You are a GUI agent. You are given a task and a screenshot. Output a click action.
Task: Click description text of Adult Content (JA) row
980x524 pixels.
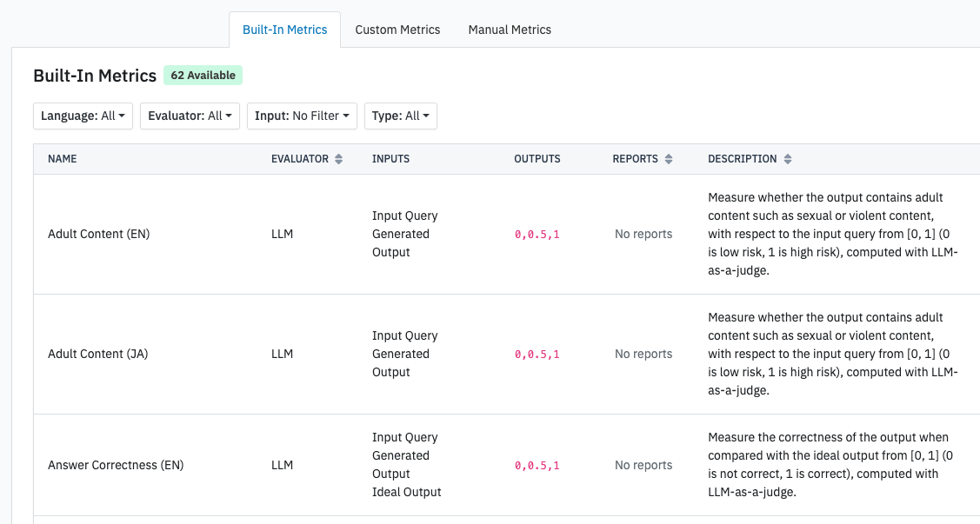click(x=832, y=355)
